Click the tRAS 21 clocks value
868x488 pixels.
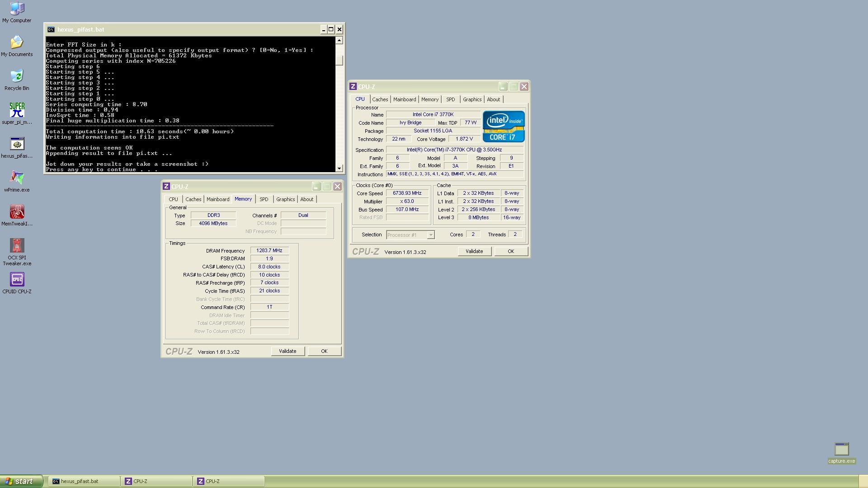[x=269, y=291]
